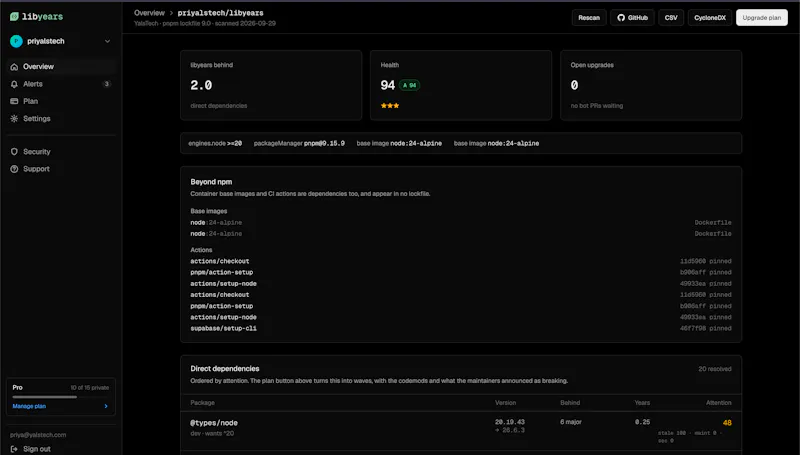Click the libyears leaf logo icon
The image size is (800, 455).
[x=14, y=16]
